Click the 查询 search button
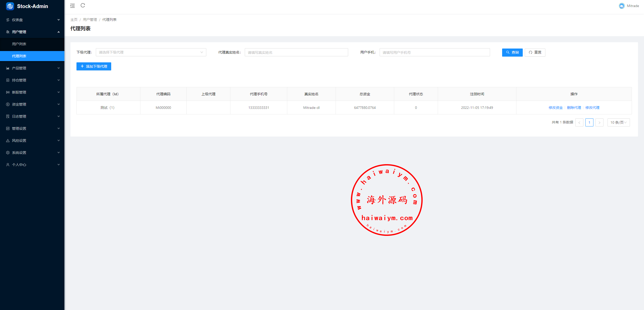Image resolution: width=644 pixels, height=310 pixels. point(512,52)
